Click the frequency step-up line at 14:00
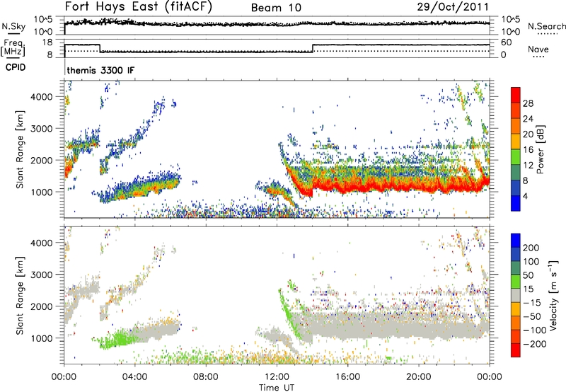The width and height of the screenshot is (566, 392). pyautogui.click(x=313, y=48)
